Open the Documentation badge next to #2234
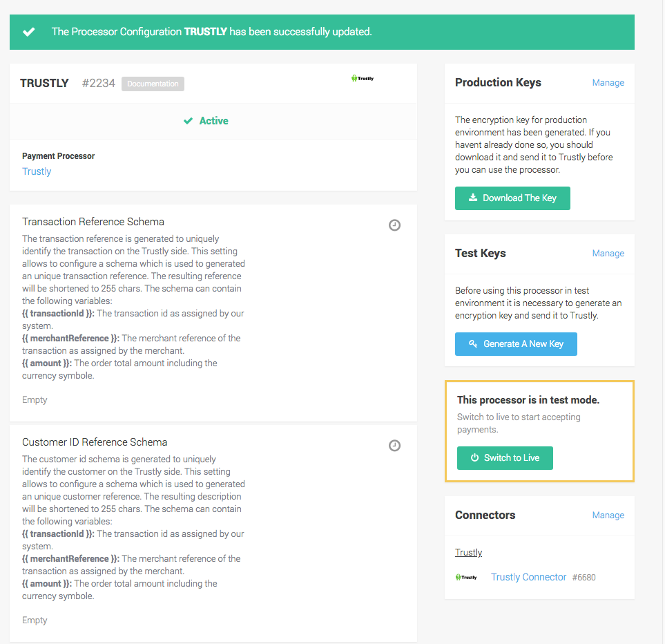 [x=153, y=84]
